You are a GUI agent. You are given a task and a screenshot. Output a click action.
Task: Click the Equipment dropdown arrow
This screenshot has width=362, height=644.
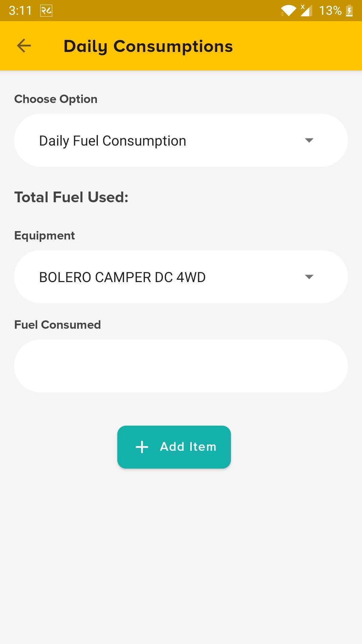click(309, 277)
